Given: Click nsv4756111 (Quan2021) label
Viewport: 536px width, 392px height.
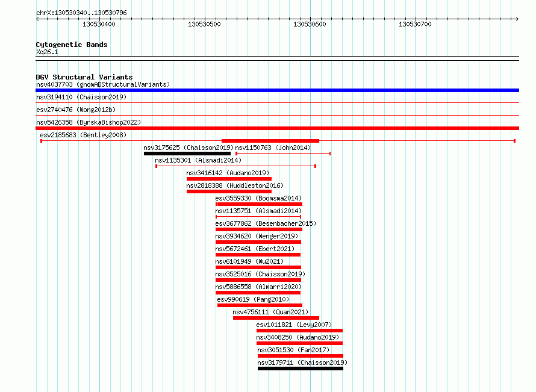Looking at the screenshot, I should click(x=270, y=312).
